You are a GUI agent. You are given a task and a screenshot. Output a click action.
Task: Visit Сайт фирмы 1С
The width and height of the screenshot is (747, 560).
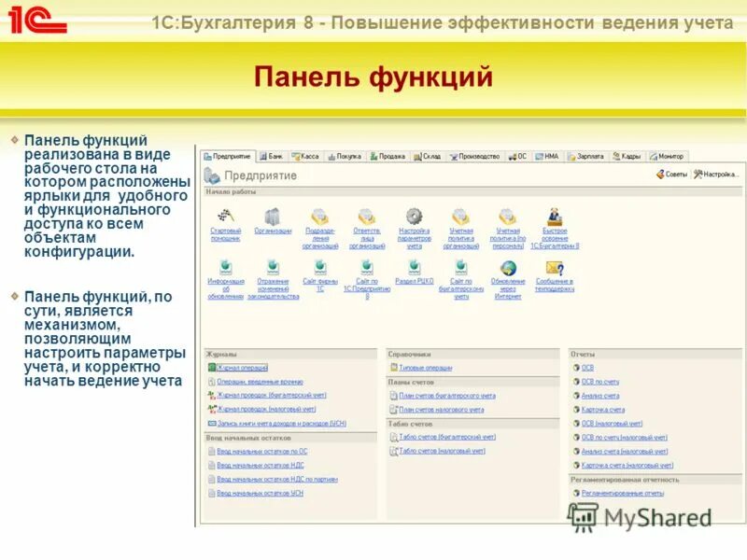click(318, 283)
